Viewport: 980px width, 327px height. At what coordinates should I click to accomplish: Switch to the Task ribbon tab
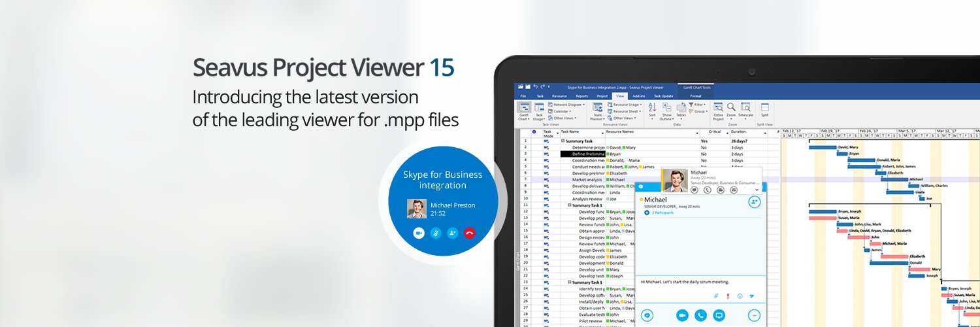pyautogui.click(x=540, y=96)
